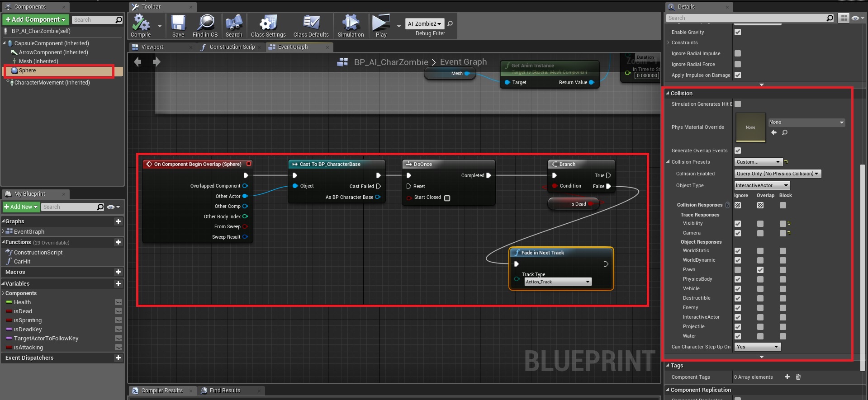868x400 pixels.
Task: Disable Generate Overlap Events checkbox
Action: 738,151
